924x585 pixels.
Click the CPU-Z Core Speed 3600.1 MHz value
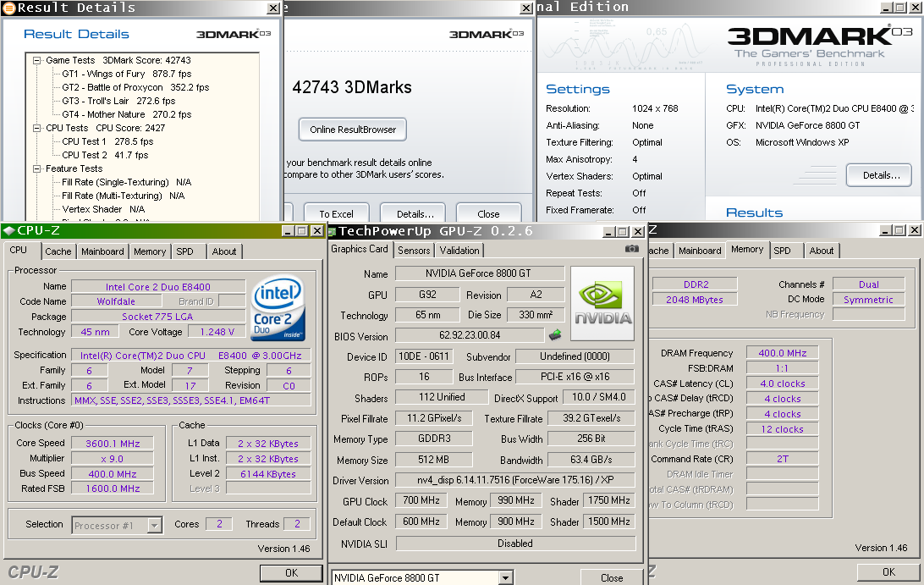(x=113, y=444)
